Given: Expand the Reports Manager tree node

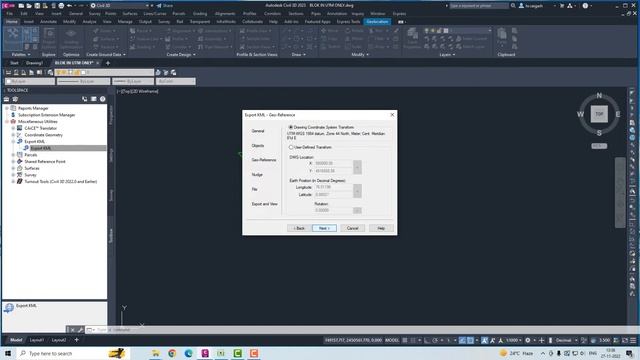Looking at the screenshot, I should [x=7, y=108].
